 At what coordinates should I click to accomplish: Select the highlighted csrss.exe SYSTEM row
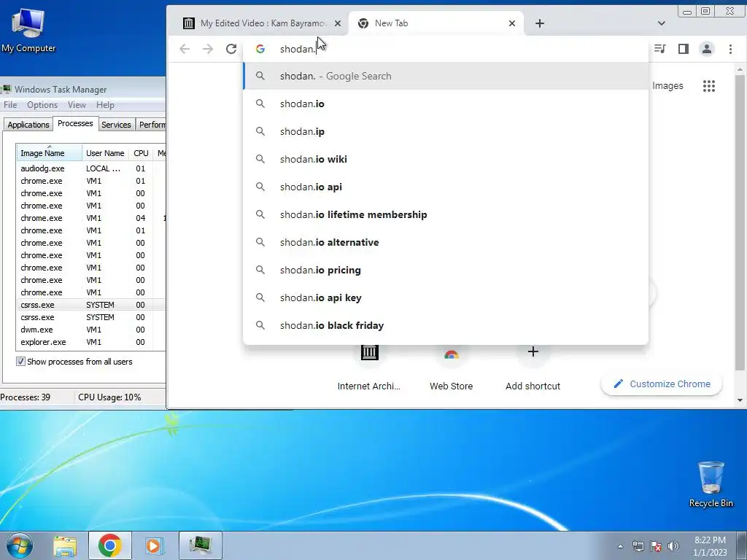pos(90,305)
